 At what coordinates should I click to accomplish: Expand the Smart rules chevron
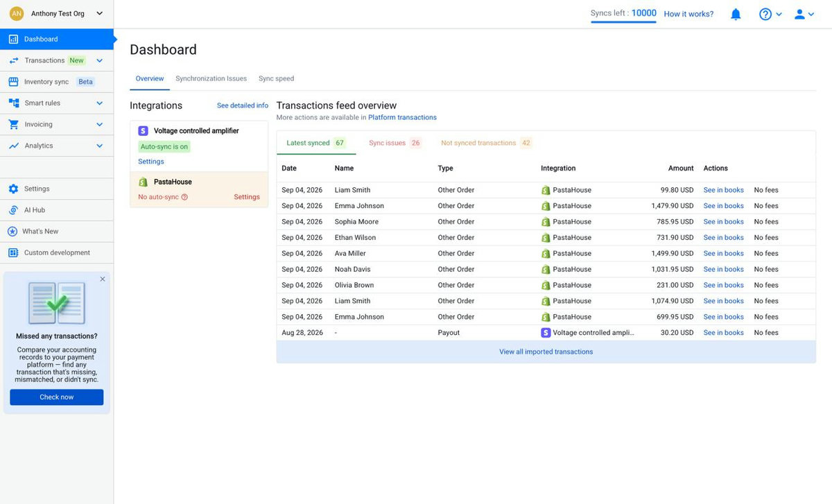(99, 103)
